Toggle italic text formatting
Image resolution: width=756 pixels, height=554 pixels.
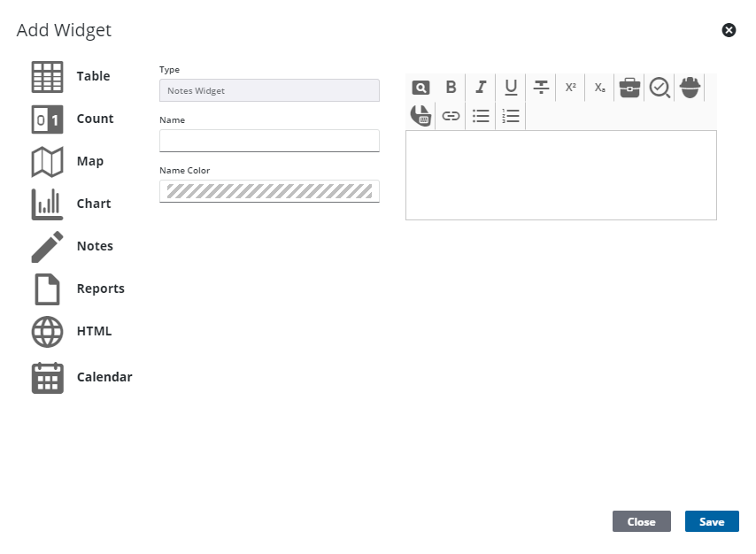481,87
